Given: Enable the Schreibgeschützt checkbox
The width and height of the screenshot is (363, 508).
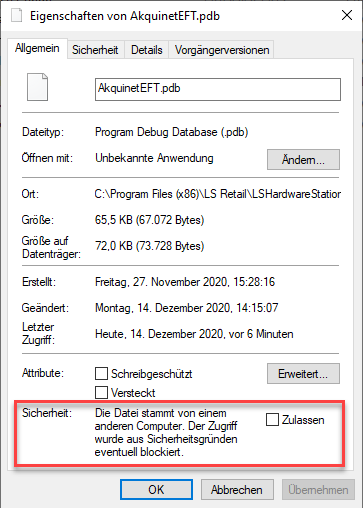Looking at the screenshot, I should tap(101, 374).
